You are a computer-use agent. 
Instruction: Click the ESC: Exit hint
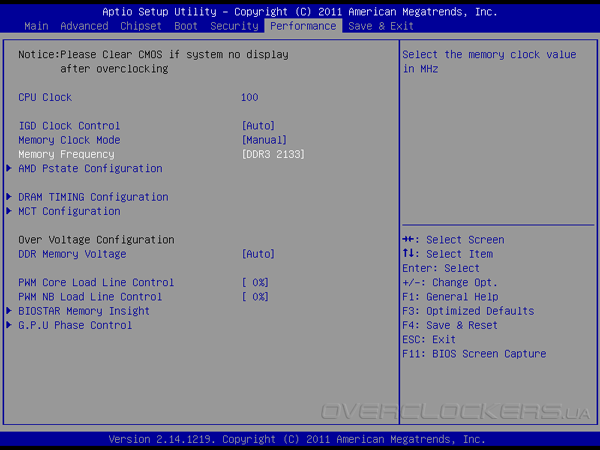[x=429, y=339]
